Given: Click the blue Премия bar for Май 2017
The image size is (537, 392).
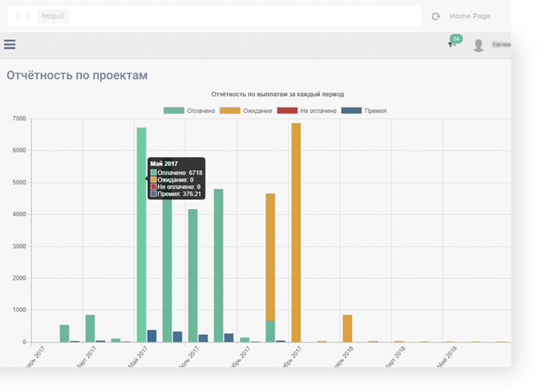Looking at the screenshot, I should (x=152, y=336).
